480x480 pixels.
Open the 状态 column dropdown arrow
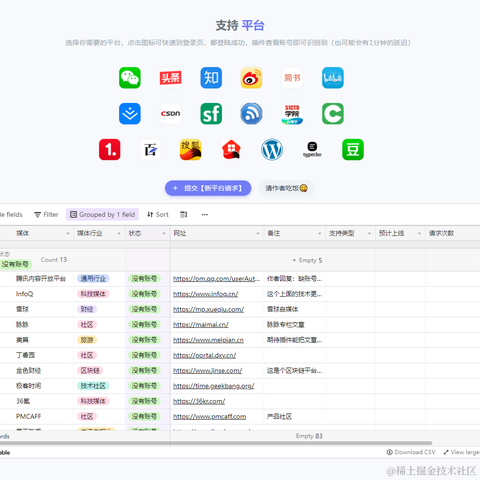164,233
